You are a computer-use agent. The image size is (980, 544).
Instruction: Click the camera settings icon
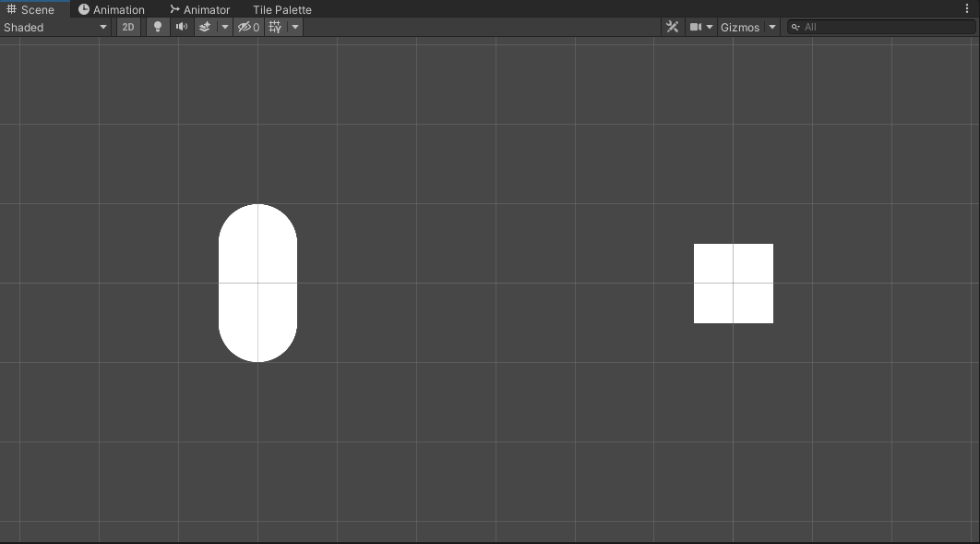point(695,27)
